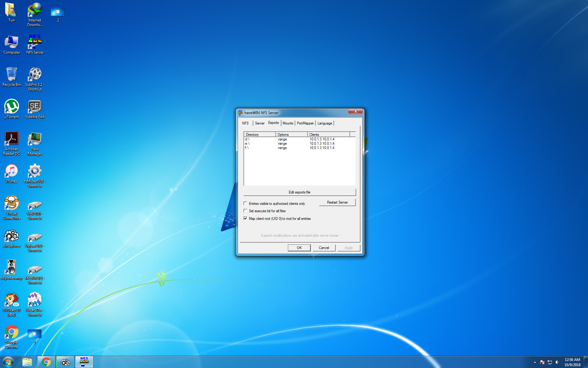Open UsEac3To shortcut
Viewport: 588px width, 368px height.
click(x=35, y=305)
